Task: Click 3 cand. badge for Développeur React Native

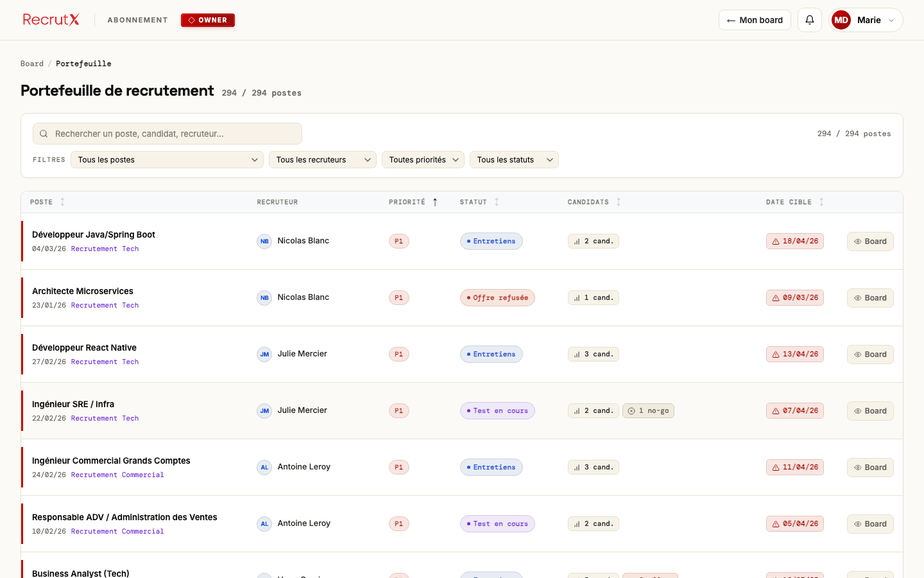Action: pyautogui.click(x=594, y=355)
